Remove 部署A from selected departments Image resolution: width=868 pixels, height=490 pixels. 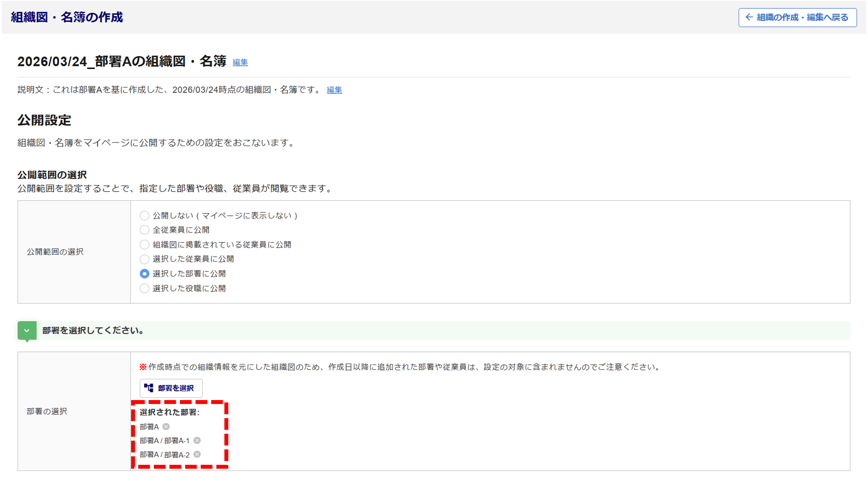[166, 427]
